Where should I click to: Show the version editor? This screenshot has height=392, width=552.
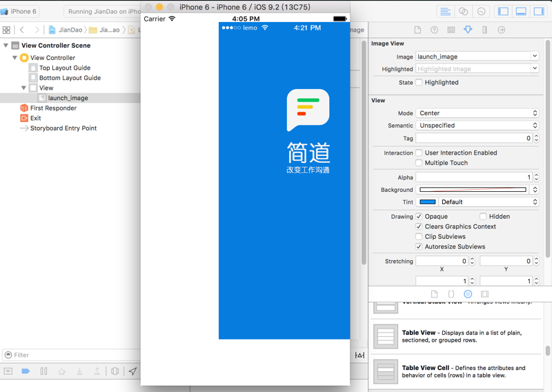(481, 12)
